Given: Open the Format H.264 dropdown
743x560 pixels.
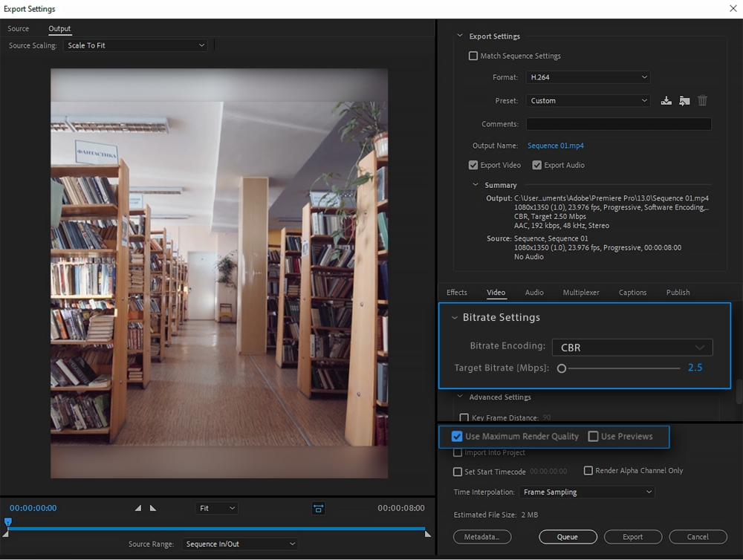Looking at the screenshot, I should tap(588, 77).
